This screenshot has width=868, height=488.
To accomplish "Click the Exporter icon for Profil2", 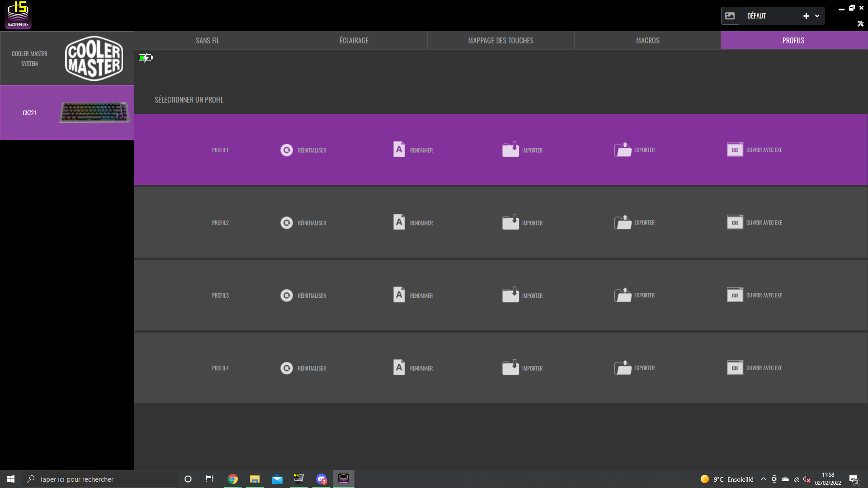I will [x=623, y=222].
